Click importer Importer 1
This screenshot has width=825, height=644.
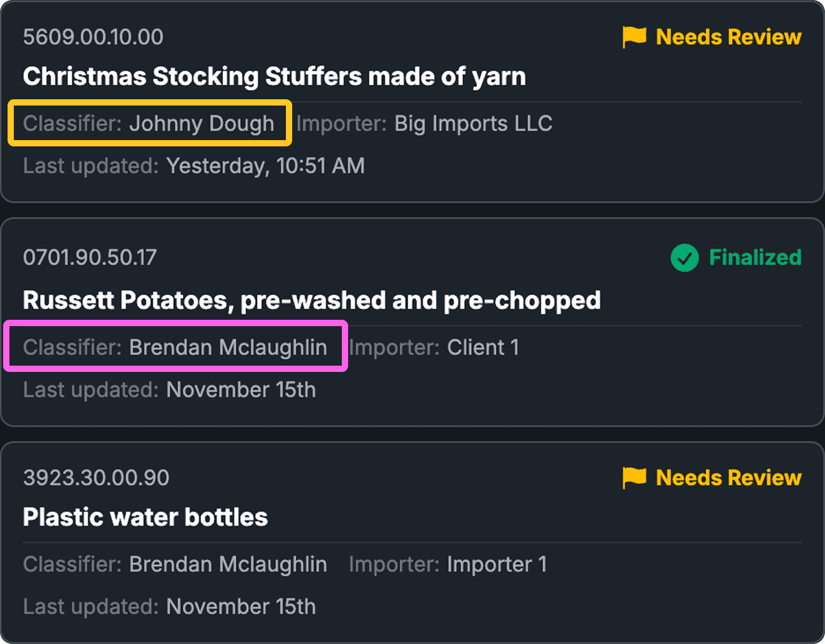(x=496, y=564)
